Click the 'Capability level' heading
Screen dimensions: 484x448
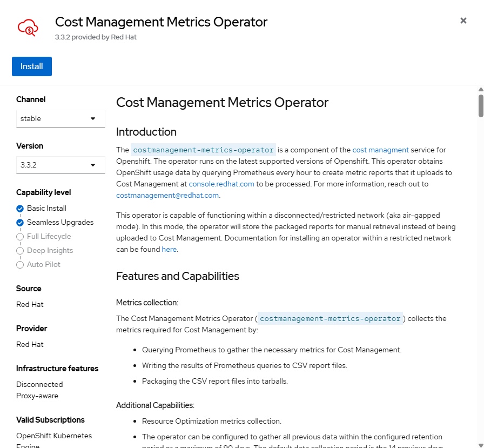(44, 192)
